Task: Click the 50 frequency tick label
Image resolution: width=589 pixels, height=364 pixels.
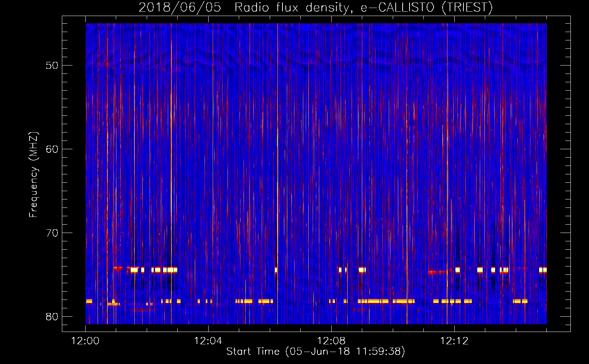Action: coord(52,66)
